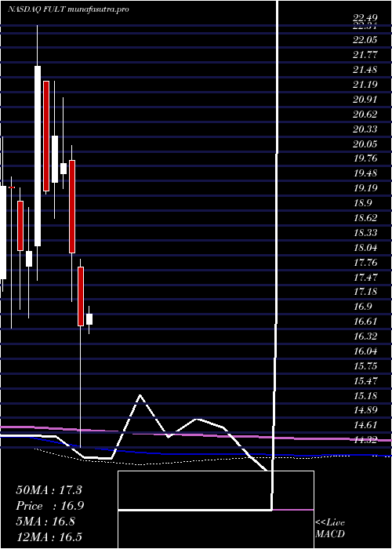
Task: Click the 20.62 price axis label
Action: (x=365, y=115)
